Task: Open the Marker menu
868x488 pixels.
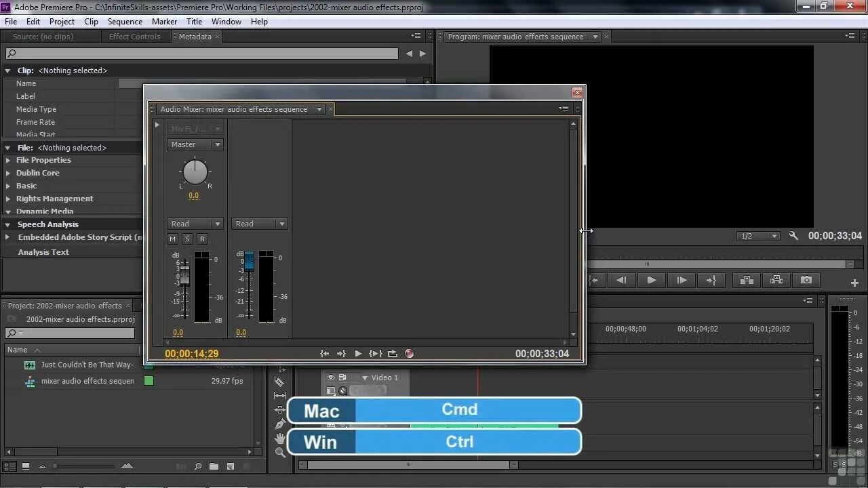Action: [164, 21]
